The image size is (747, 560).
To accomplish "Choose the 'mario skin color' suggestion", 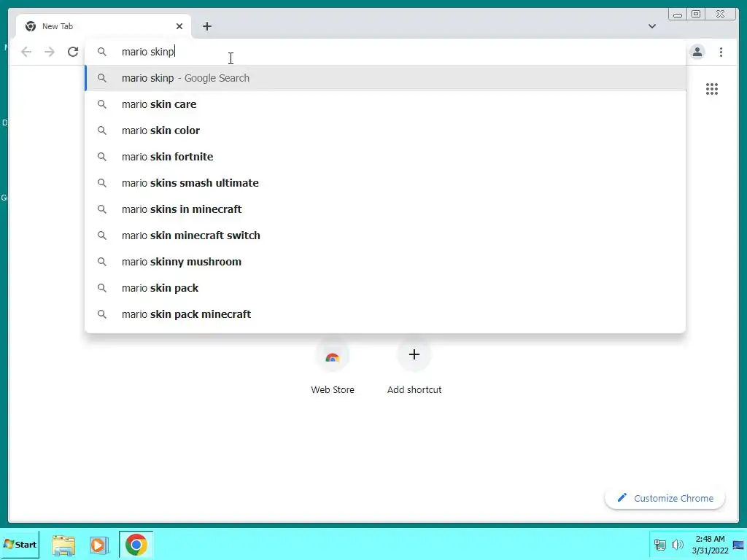I will coord(385,131).
